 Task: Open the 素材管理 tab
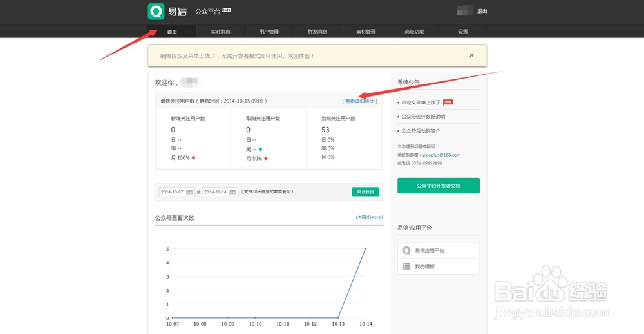pos(366,31)
